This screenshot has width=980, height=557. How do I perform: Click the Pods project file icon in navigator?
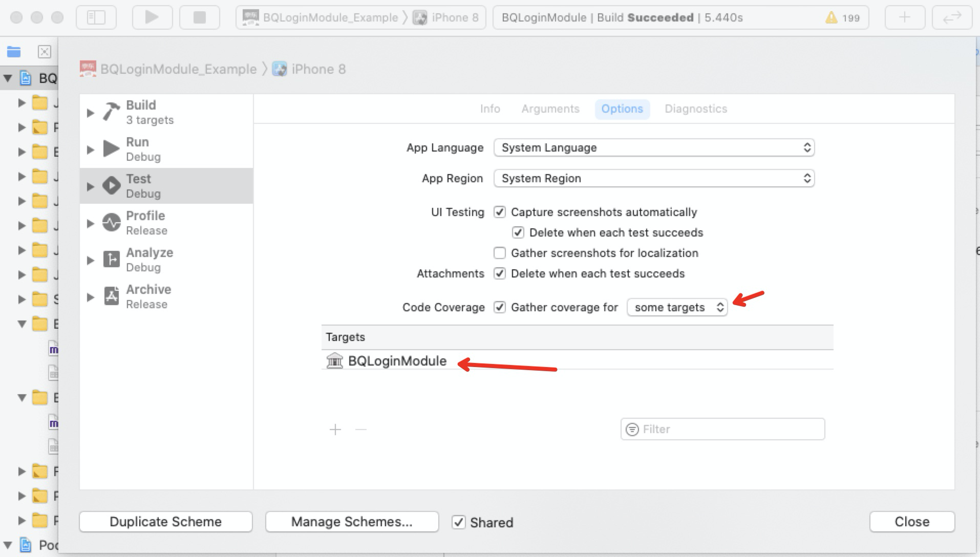[x=26, y=545]
